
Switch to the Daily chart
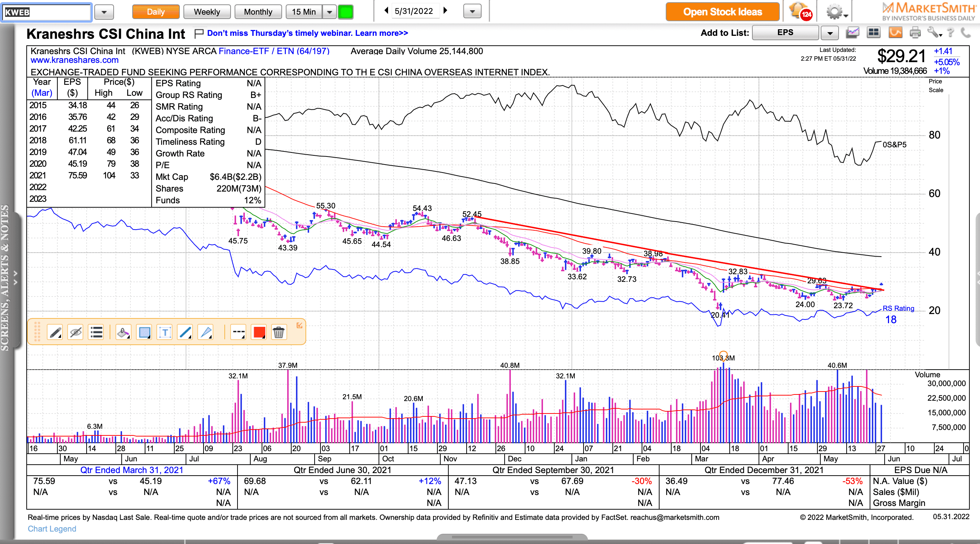click(156, 12)
